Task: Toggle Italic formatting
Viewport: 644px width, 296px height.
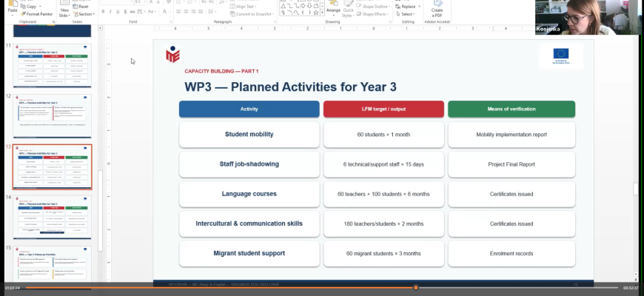Action: [x=110, y=12]
